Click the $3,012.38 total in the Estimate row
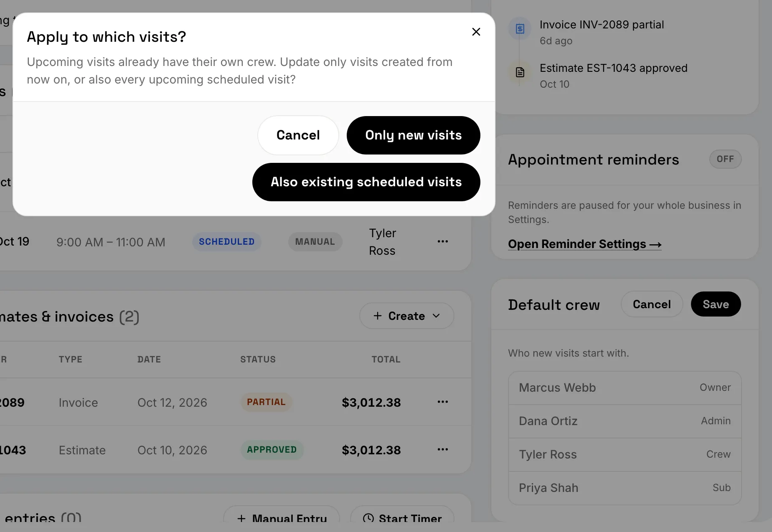The height and width of the screenshot is (532, 772). 371,450
